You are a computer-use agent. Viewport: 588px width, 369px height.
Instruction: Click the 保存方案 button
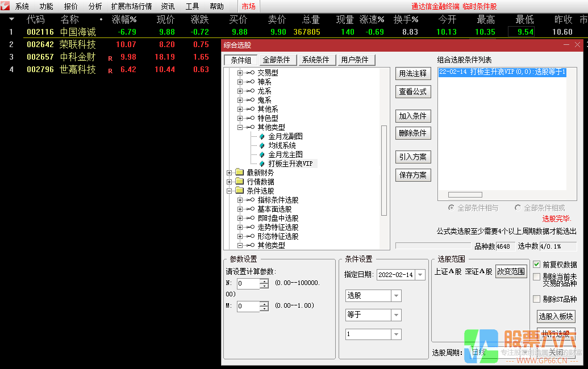point(413,175)
